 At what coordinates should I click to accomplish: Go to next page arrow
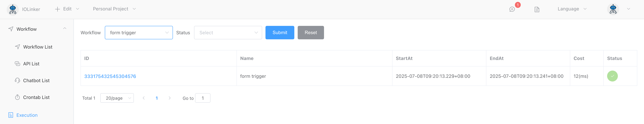pos(170,98)
